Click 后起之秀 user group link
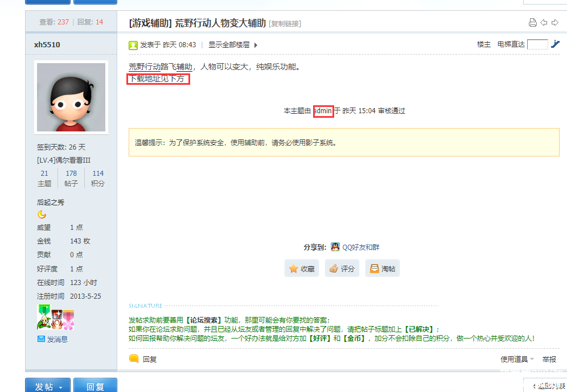 pyautogui.click(x=51, y=203)
